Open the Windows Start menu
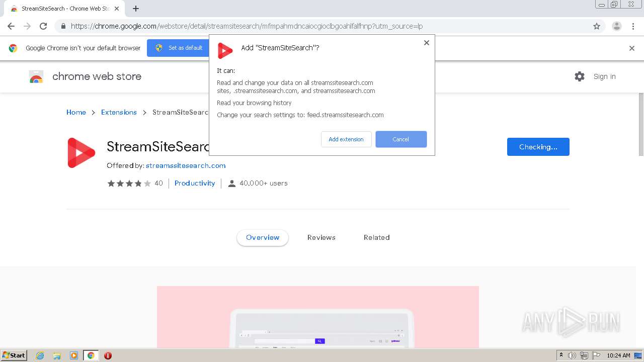644x362 pixels. pos(14,355)
